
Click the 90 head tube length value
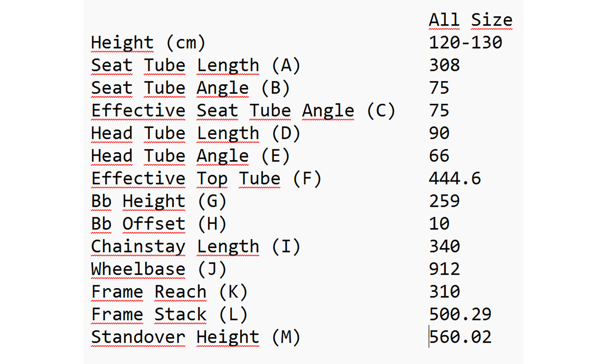439,133
